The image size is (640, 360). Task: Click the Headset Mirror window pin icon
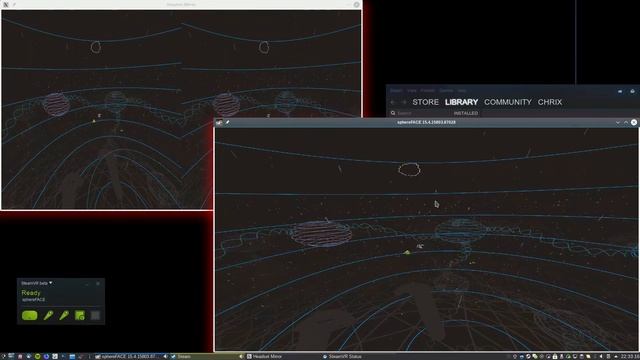click(x=14, y=4)
